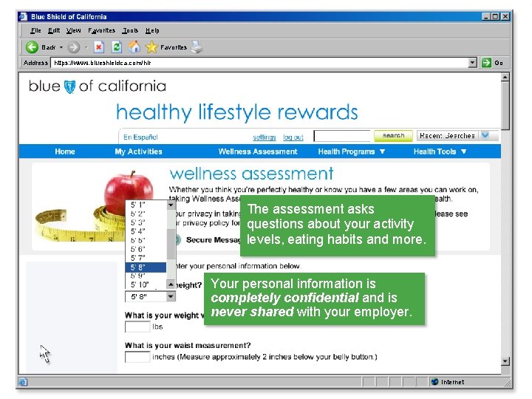The width and height of the screenshot is (532, 399).
Task: Click the weight lbs input field
Action: point(137,327)
